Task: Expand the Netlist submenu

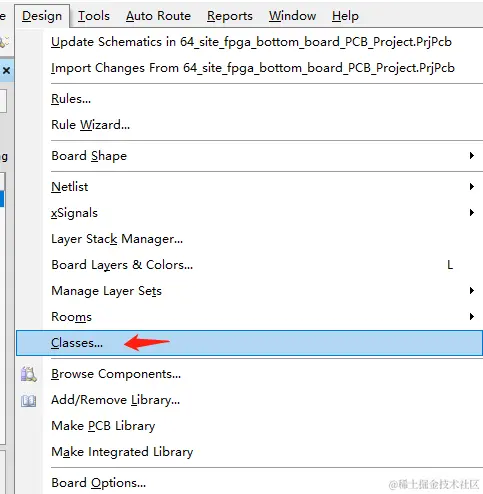Action: coord(250,187)
